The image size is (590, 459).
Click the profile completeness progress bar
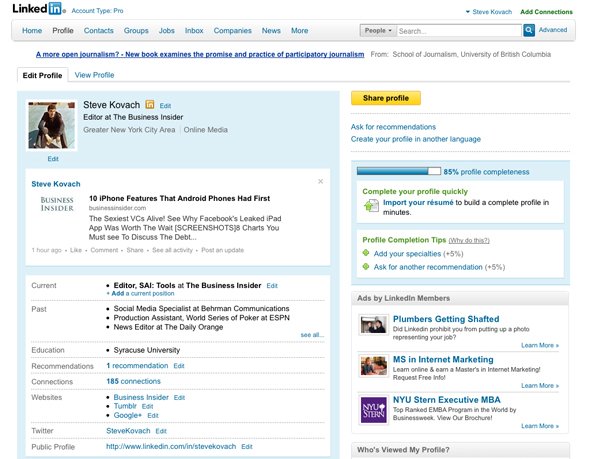(398, 171)
